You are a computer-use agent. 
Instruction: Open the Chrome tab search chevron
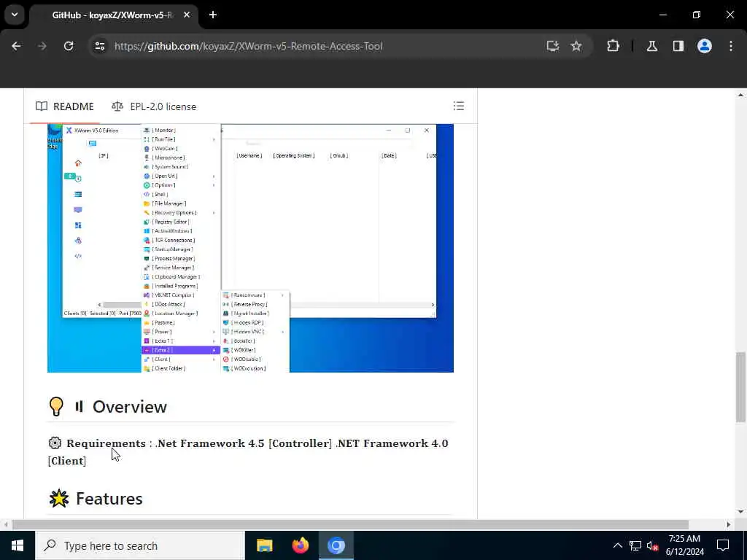tap(15, 15)
